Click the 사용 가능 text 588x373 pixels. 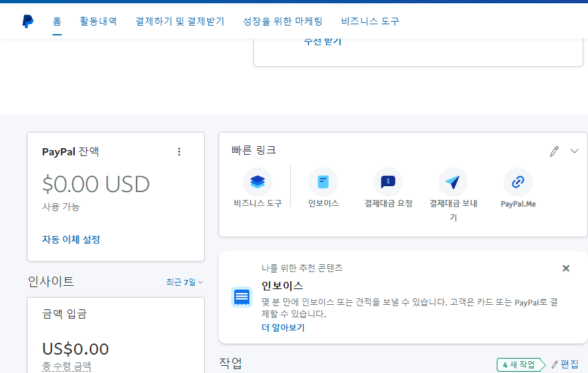click(61, 206)
